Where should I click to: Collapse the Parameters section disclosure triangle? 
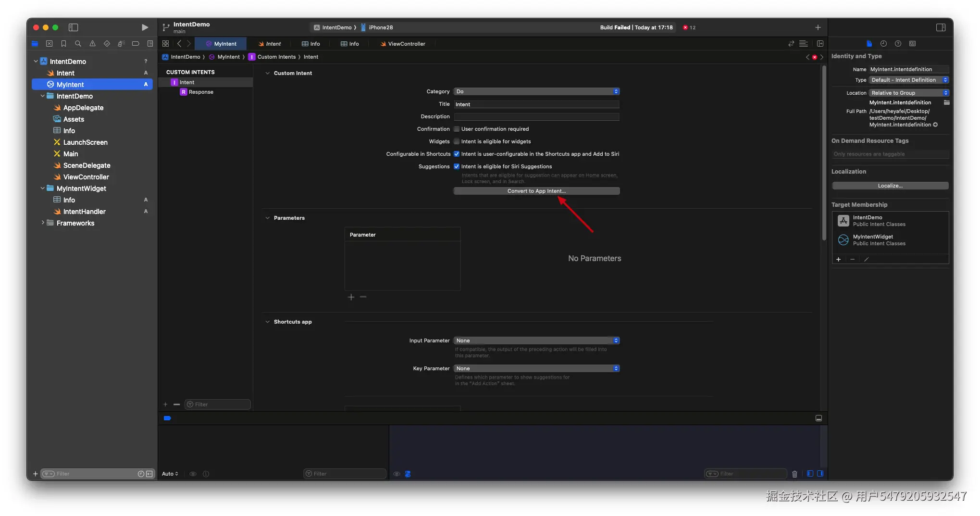(x=268, y=218)
